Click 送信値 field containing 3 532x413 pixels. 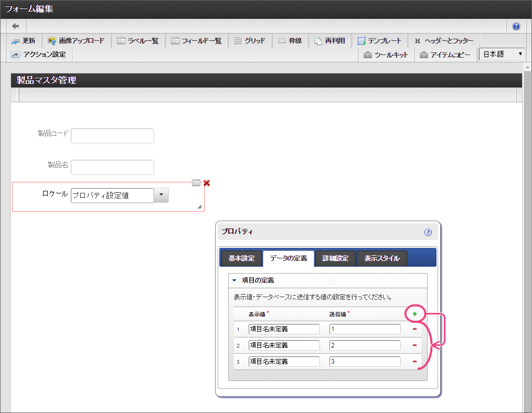(365, 362)
